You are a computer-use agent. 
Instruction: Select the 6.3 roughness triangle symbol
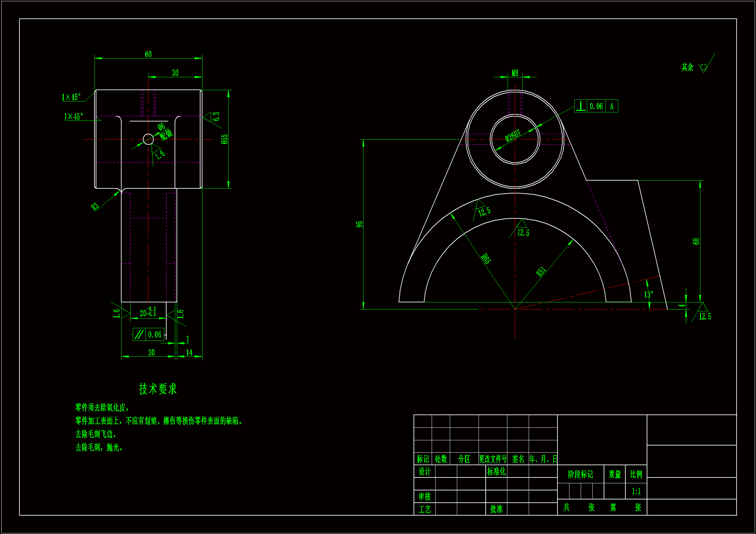point(208,117)
